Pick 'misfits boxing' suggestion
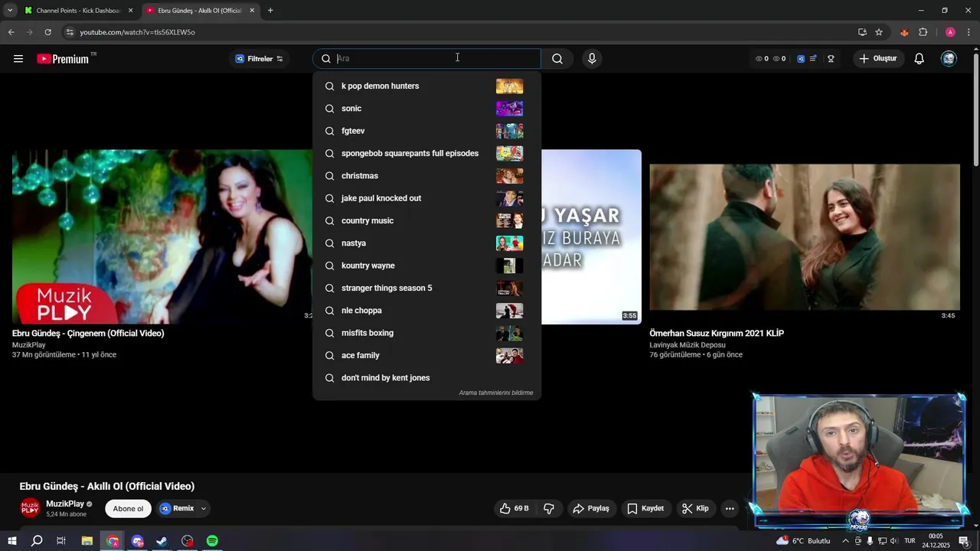 (426, 333)
